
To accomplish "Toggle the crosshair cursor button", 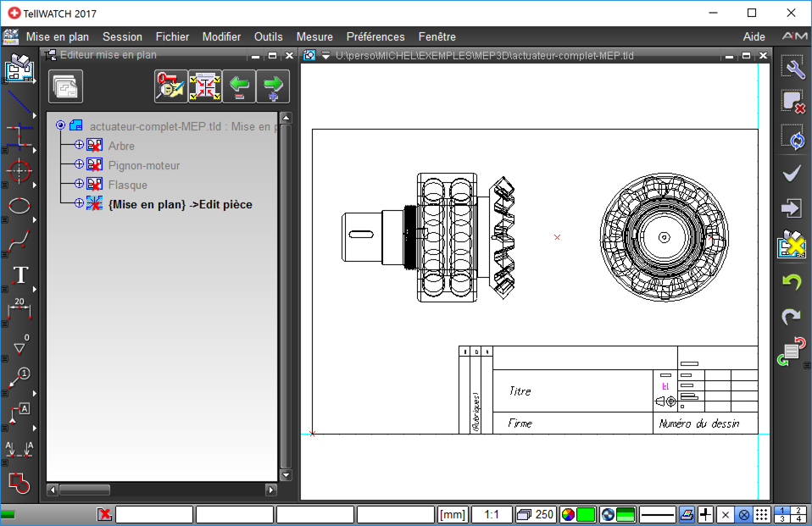I will [x=706, y=514].
